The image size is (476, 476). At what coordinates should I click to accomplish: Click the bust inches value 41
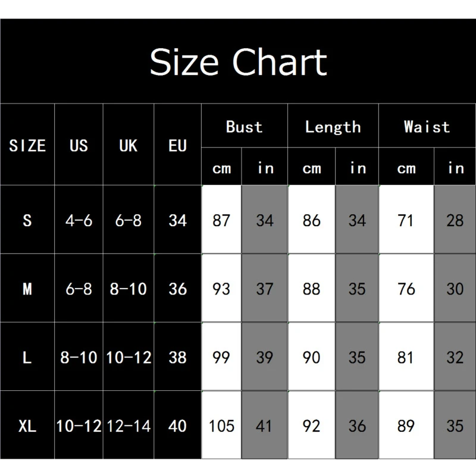coord(264,426)
